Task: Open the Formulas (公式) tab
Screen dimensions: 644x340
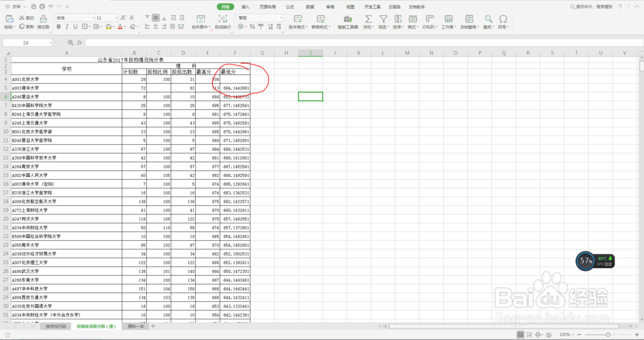Action: click(x=290, y=7)
